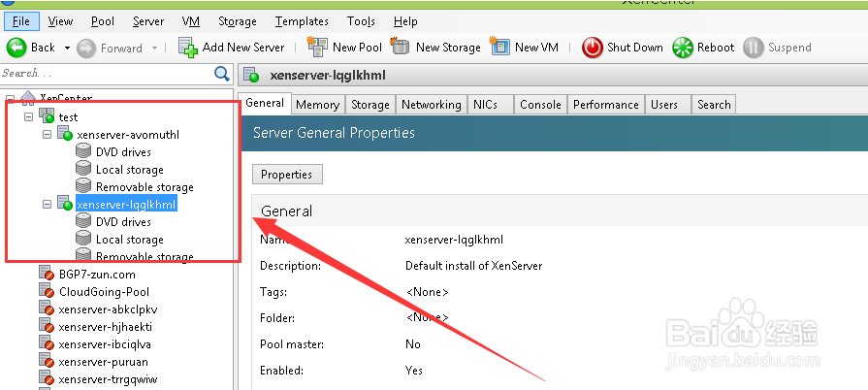The image size is (868, 390).
Task: Open the VM menu
Action: [190, 21]
